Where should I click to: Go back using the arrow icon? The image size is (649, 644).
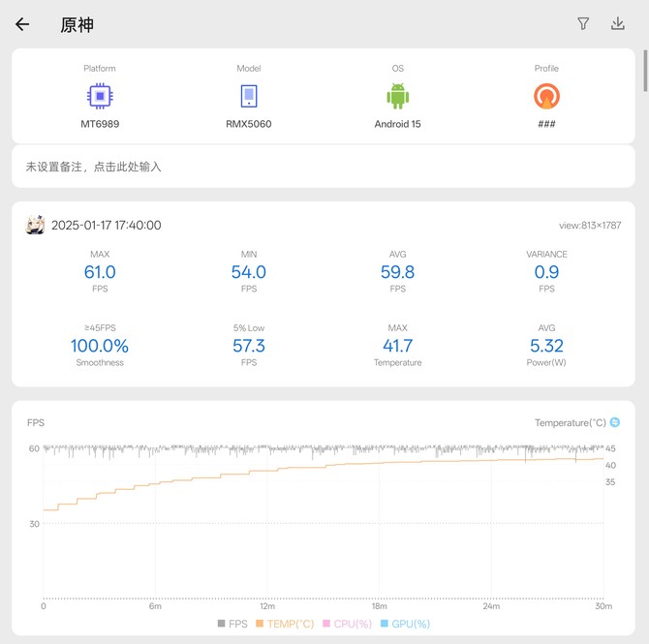click(x=22, y=24)
